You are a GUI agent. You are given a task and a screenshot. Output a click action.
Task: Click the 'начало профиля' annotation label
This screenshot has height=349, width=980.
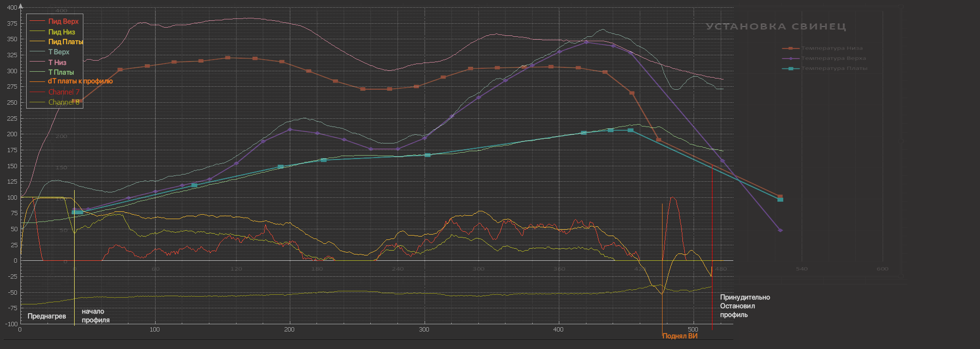pyautogui.click(x=95, y=316)
